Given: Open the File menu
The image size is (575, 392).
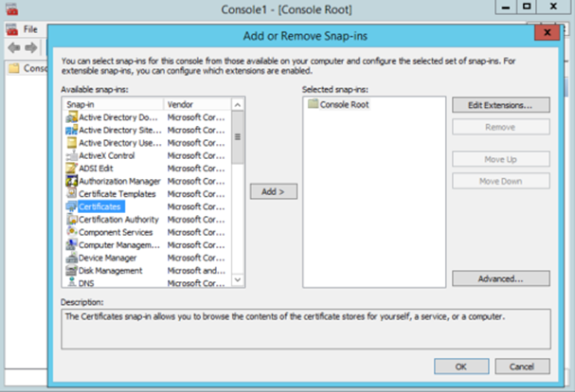Looking at the screenshot, I should tap(30, 29).
